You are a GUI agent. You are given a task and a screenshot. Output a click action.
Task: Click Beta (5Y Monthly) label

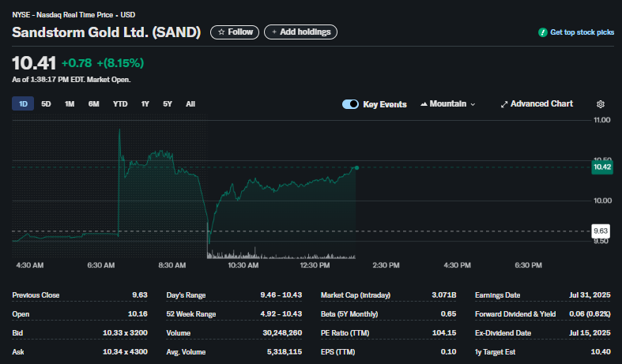[349, 314]
